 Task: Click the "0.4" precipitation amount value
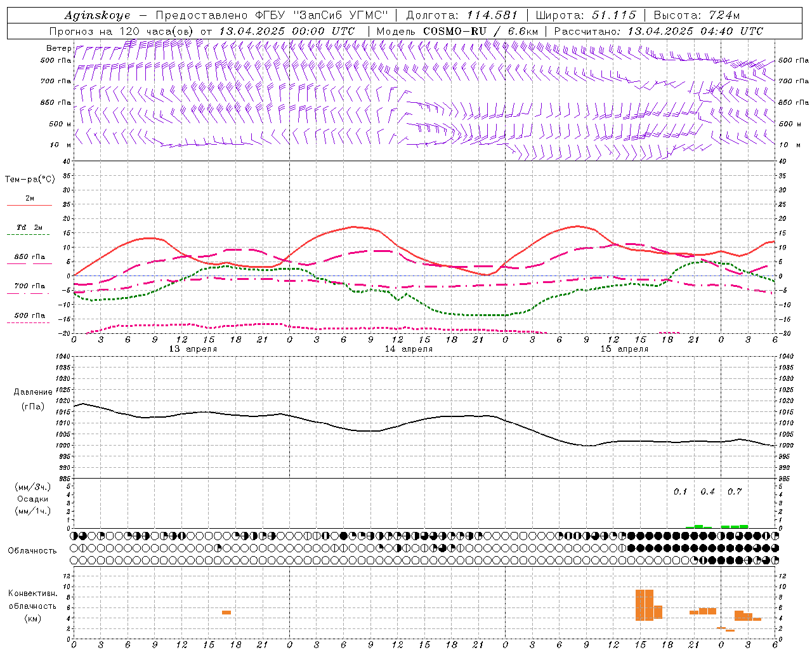(x=708, y=492)
